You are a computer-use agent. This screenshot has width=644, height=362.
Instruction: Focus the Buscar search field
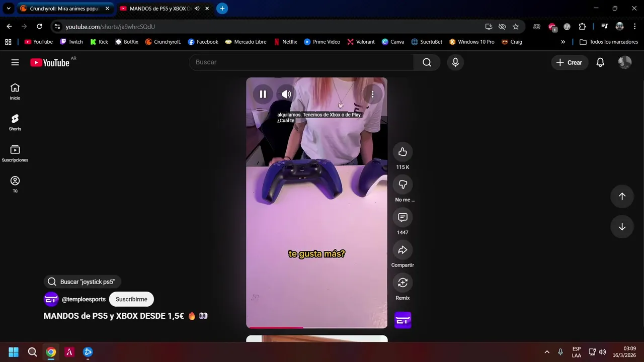point(301,62)
